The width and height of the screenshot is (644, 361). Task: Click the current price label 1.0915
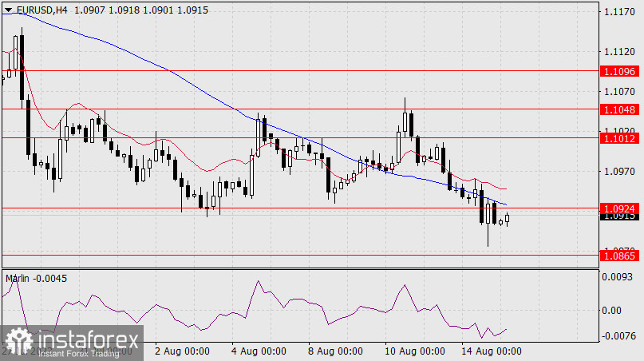pyautogui.click(x=620, y=217)
